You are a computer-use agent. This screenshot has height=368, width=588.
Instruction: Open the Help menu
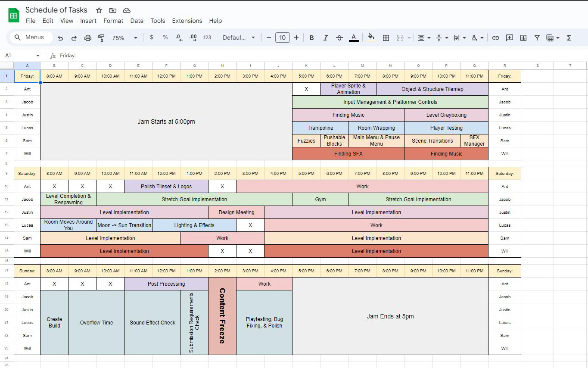215,21
